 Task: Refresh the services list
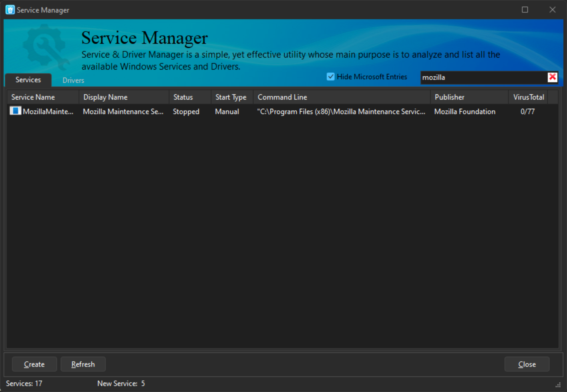click(x=83, y=364)
